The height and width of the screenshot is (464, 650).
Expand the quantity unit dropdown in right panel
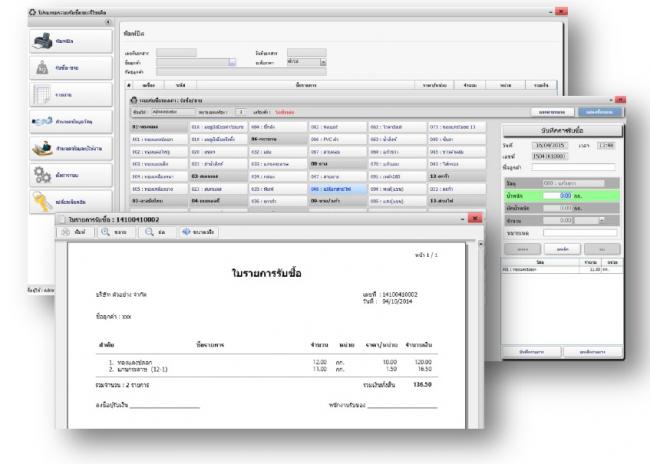click(601, 221)
